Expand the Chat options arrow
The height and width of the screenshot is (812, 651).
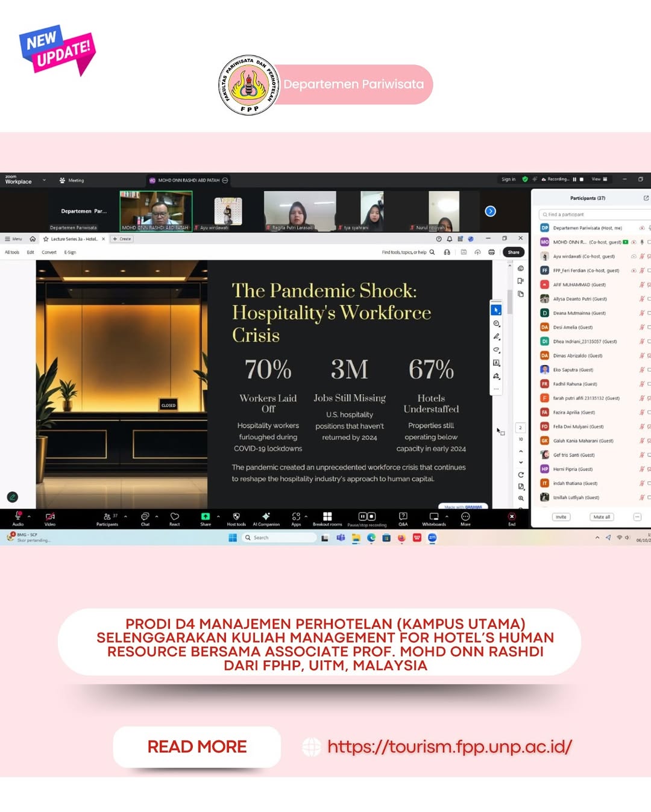(x=157, y=516)
